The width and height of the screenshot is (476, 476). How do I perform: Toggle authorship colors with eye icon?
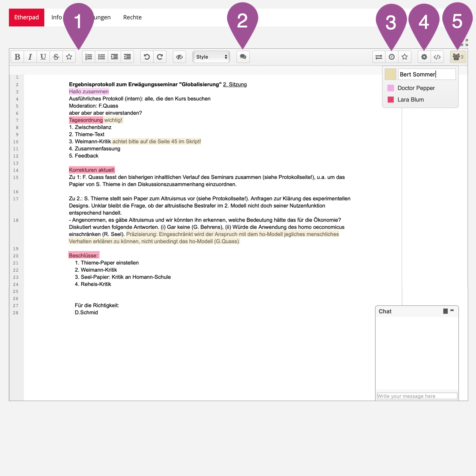[179, 57]
